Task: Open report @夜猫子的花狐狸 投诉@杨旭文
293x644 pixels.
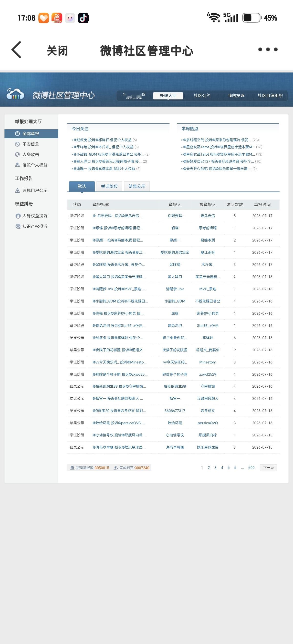Action: [119, 350]
